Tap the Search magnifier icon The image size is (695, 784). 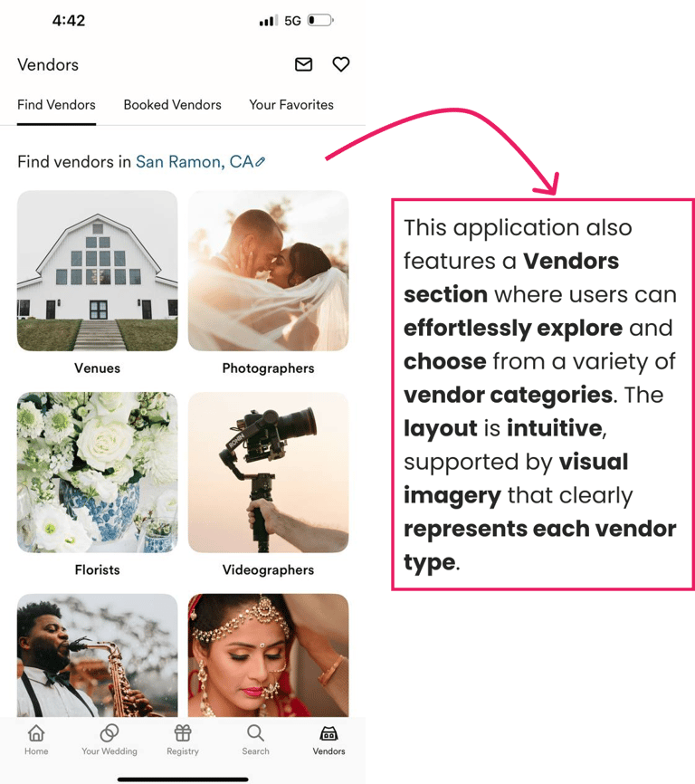[x=255, y=733]
